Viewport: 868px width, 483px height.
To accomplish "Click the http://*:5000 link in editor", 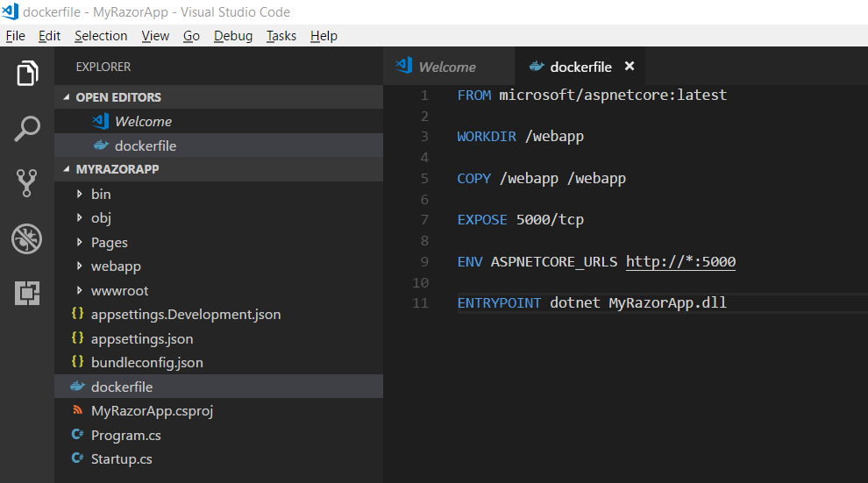I will pyautogui.click(x=680, y=261).
